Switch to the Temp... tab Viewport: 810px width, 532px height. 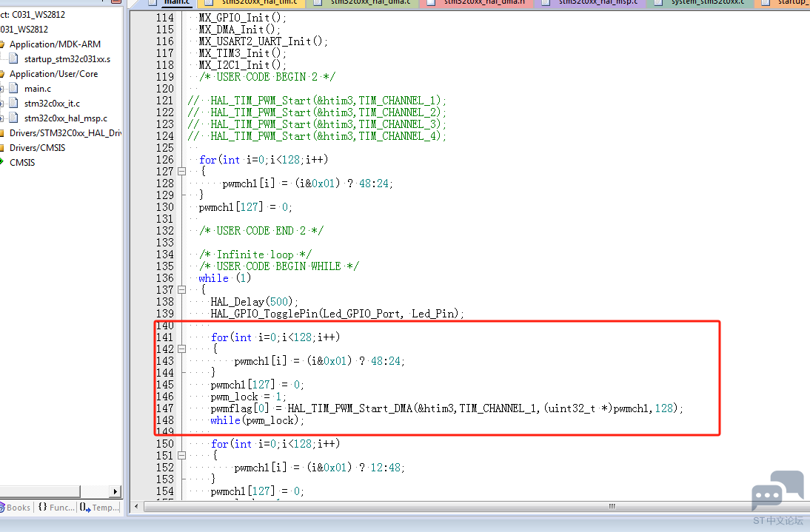[99, 508]
